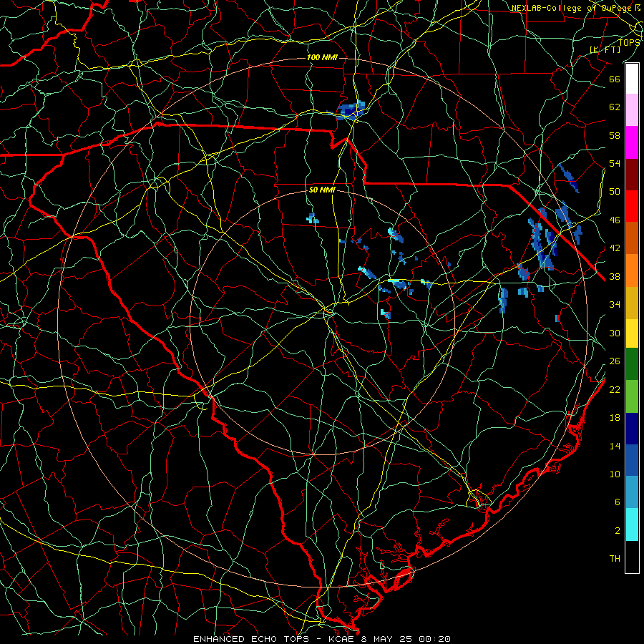Click the legend value '6'
This screenshot has height=644, width=644.
tap(618, 502)
